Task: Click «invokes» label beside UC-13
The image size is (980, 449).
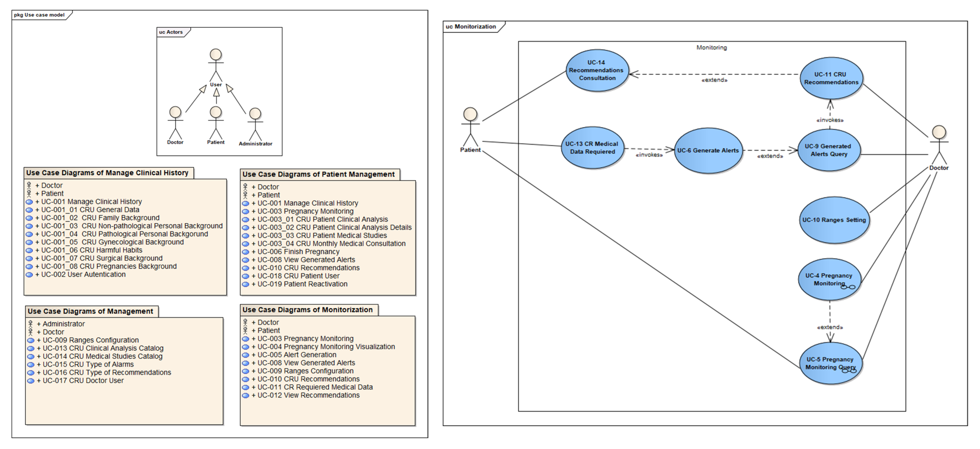Action: (x=649, y=155)
